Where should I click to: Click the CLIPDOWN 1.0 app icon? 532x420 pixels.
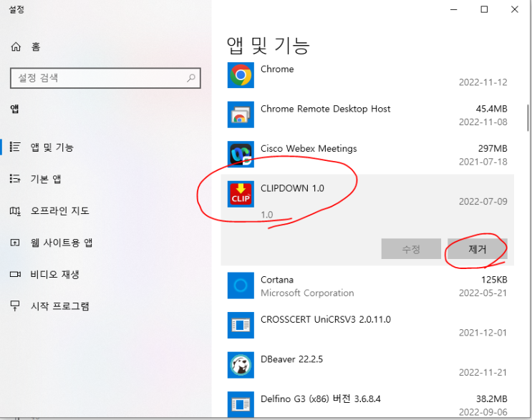(x=241, y=194)
